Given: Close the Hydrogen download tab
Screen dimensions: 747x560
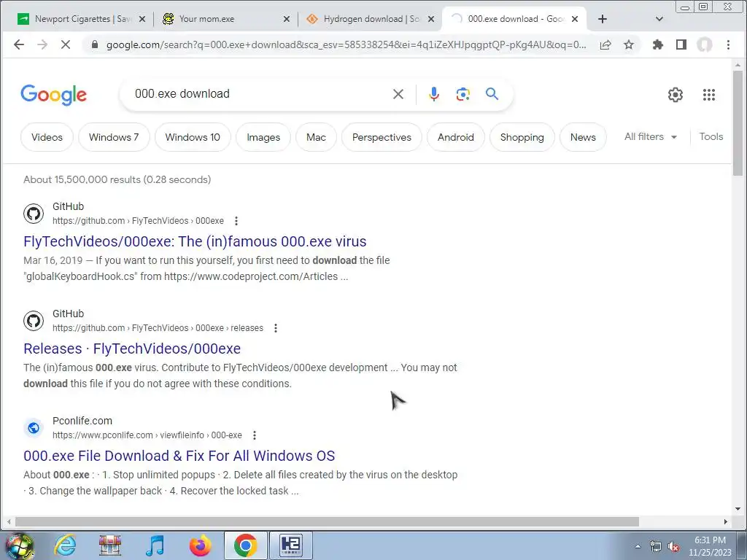Looking at the screenshot, I should click(430, 19).
